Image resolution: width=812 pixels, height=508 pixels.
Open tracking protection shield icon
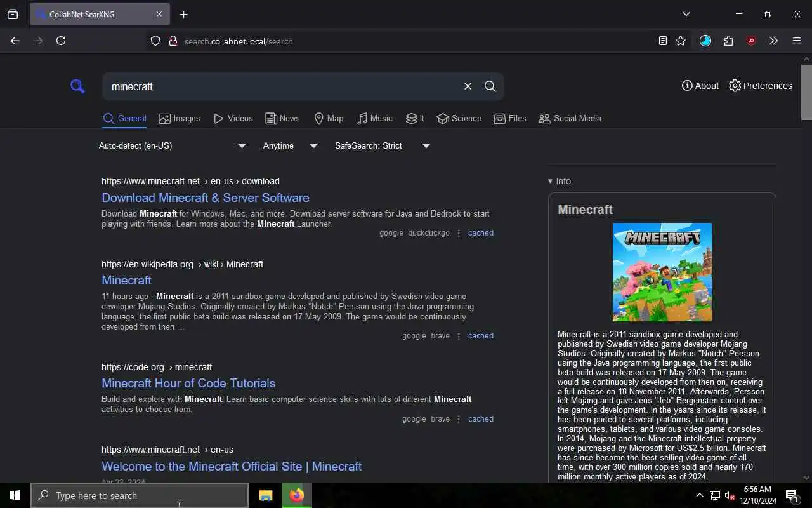point(155,41)
